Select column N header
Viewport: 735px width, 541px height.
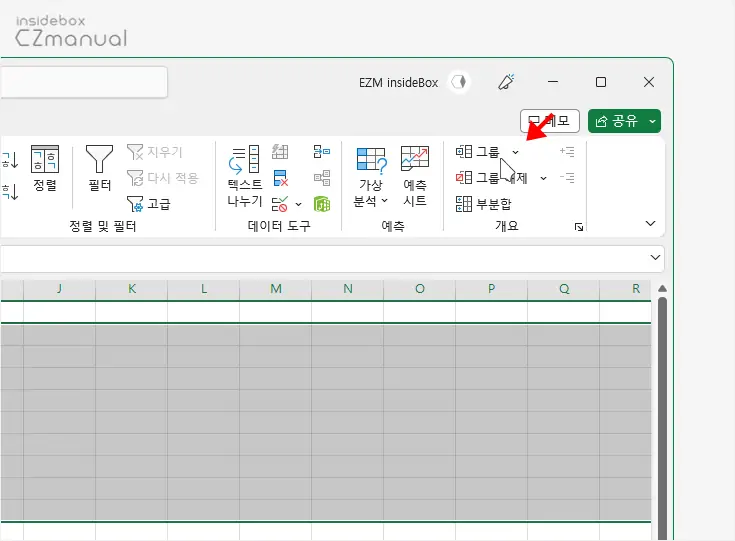(347, 289)
